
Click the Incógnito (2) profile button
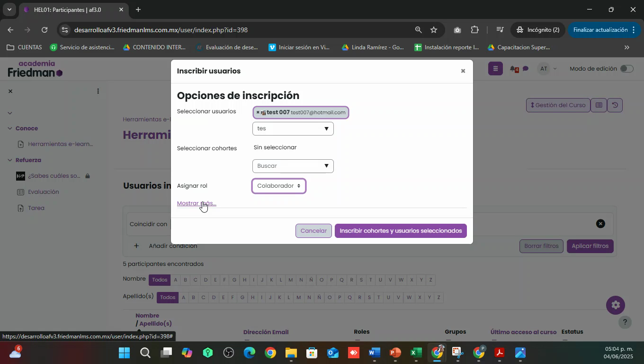tap(537, 30)
